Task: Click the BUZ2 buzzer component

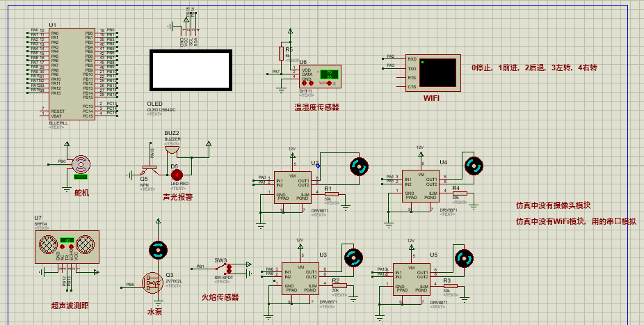Action: point(172,150)
